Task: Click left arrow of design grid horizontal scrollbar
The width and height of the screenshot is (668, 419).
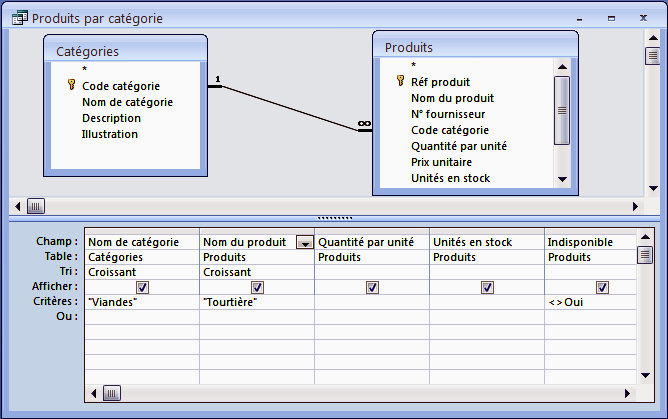Action: 94,393
